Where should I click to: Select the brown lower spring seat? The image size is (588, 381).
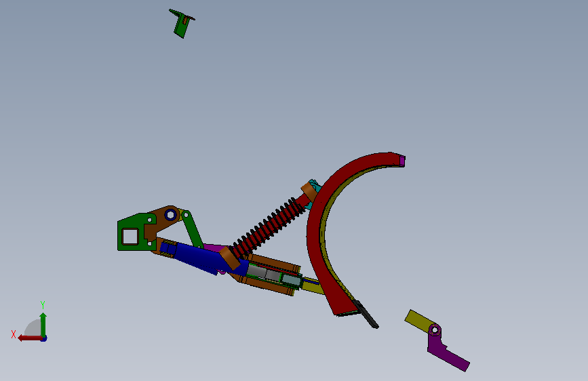[x=229, y=258]
